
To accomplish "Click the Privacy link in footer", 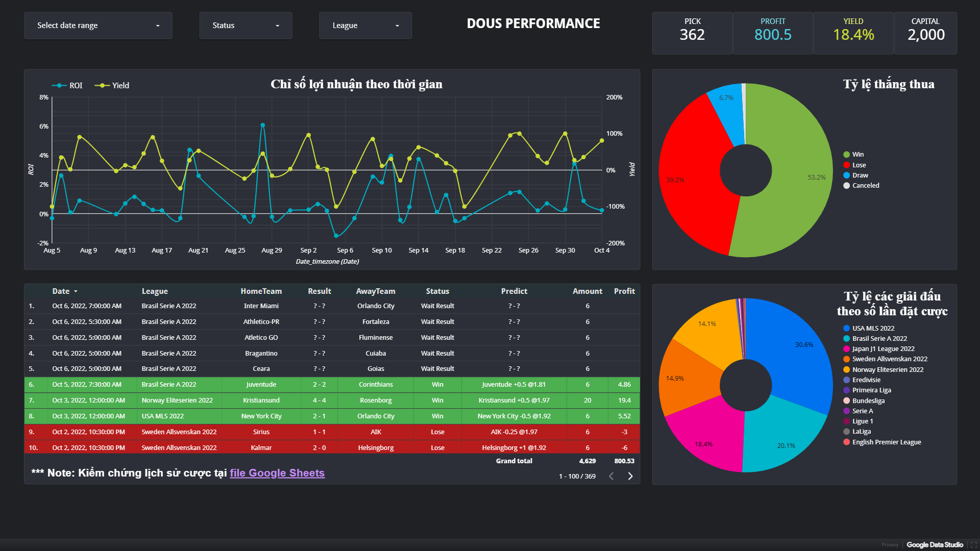I will [x=890, y=545].
